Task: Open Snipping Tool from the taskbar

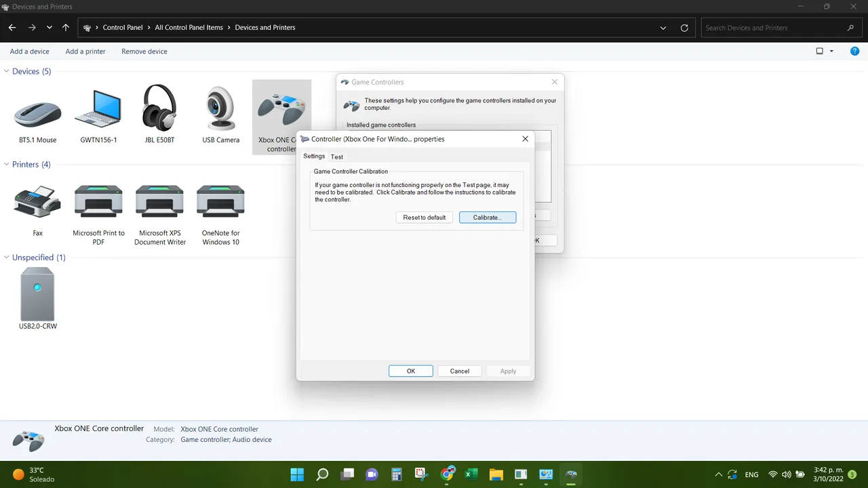Action: coord(421,474)
